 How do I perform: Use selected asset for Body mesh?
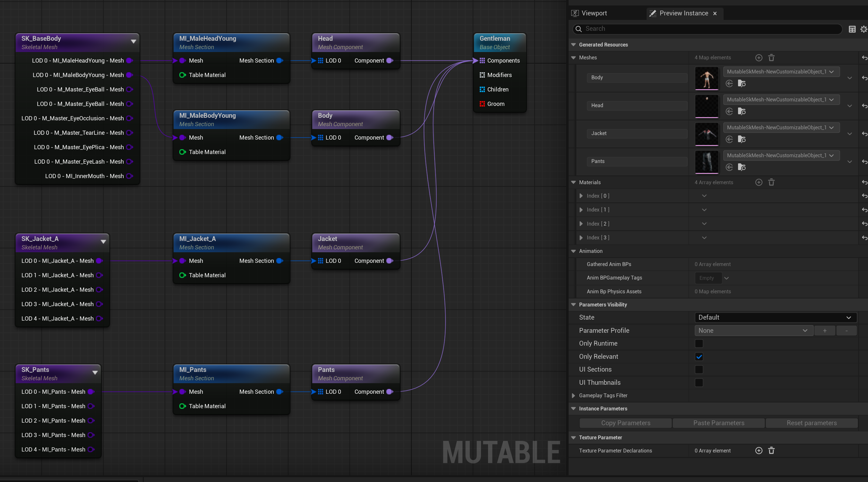(729, 83)
